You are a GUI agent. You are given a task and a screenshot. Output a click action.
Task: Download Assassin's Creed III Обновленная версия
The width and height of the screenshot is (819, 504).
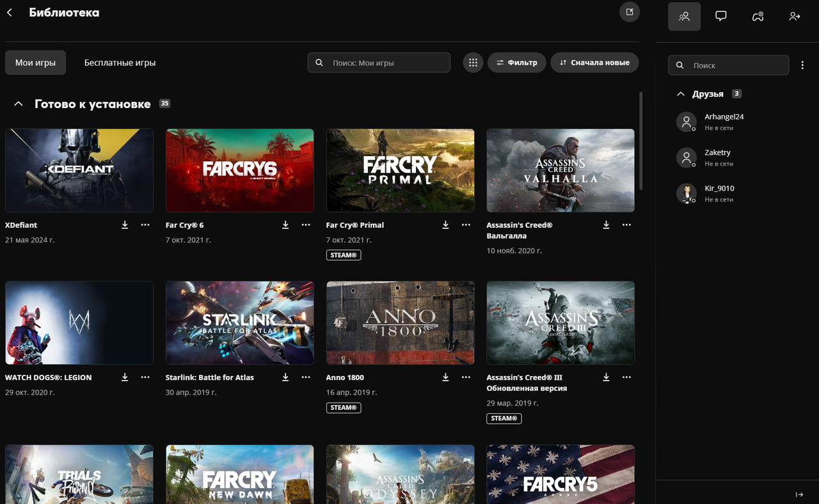coord(606,377)
